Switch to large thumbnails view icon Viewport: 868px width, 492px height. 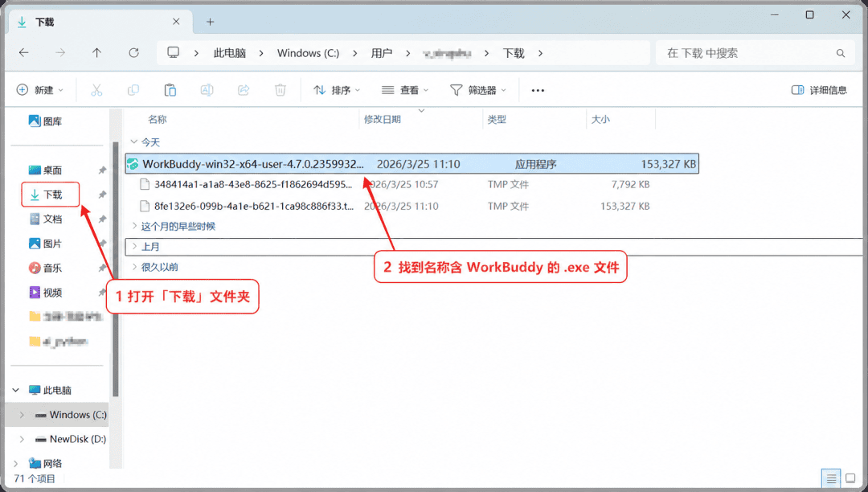point(850,478)
